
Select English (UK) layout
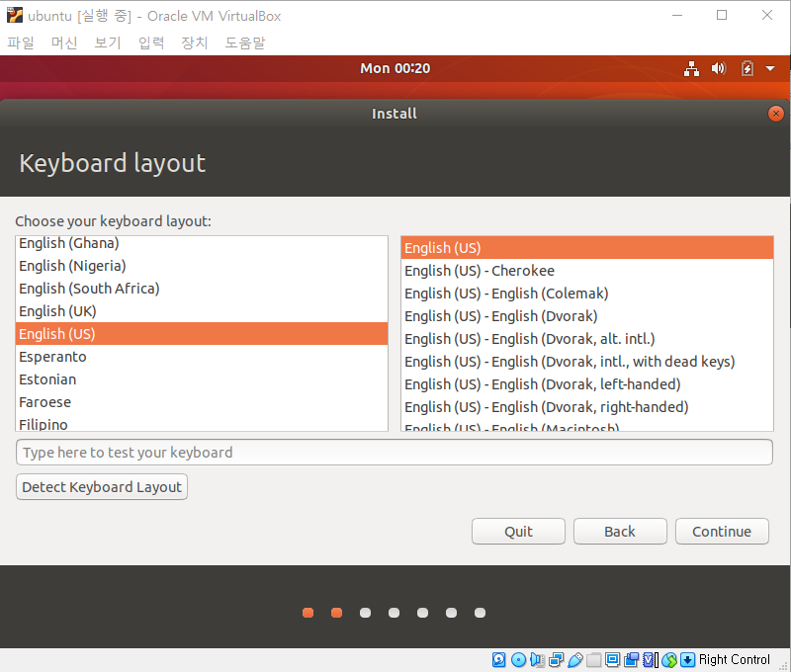[x=202, y=311]
